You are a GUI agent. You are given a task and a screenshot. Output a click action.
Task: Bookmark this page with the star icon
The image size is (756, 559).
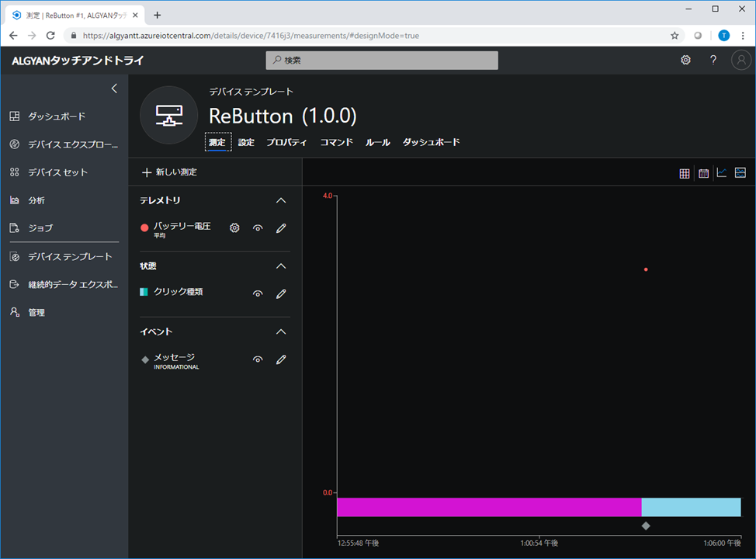pos(675,35)
